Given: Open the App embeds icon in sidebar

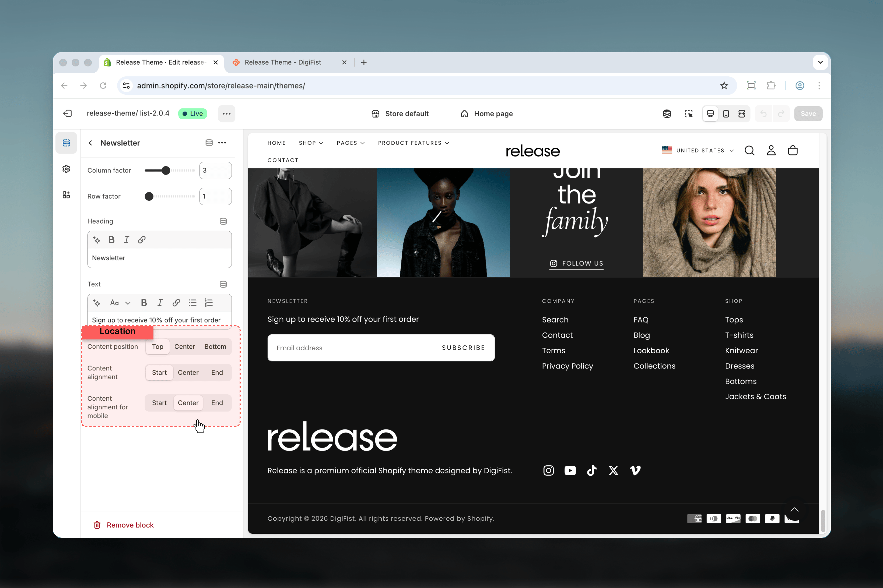Looking at the screenshot, I should tap(66, 195).
